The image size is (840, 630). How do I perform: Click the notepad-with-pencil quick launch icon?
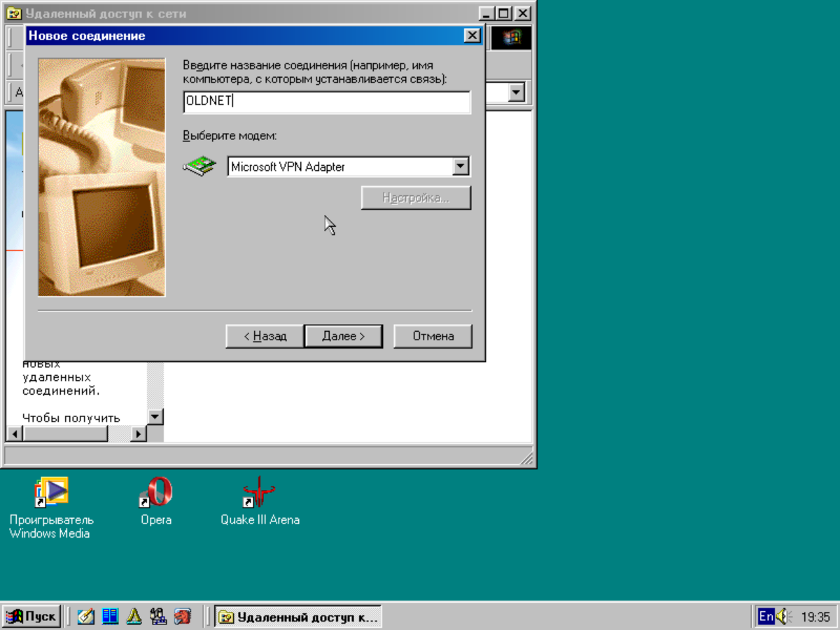(86, 617)
